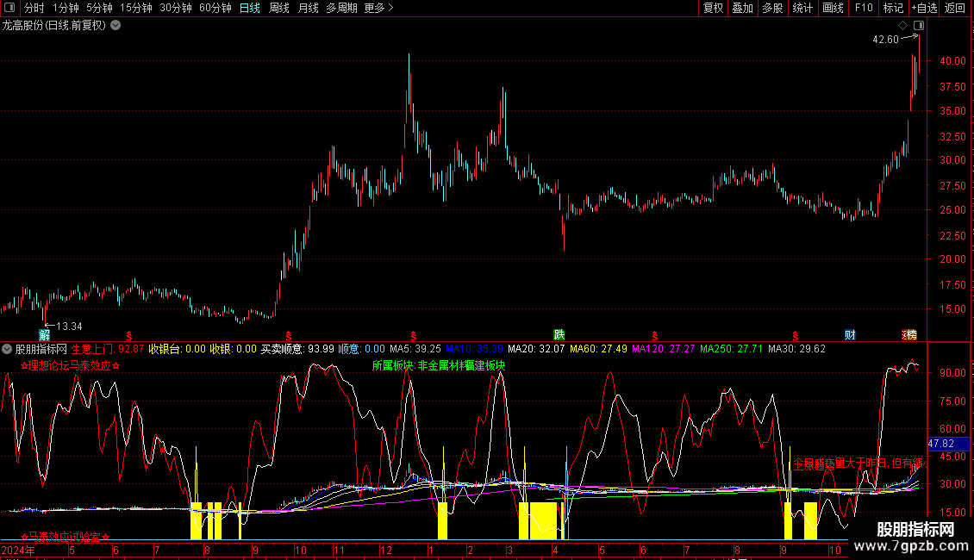Open dropdown next to 龙高股份(日线.前复权)
974x560 pixels.
click(x=116, y=26)
